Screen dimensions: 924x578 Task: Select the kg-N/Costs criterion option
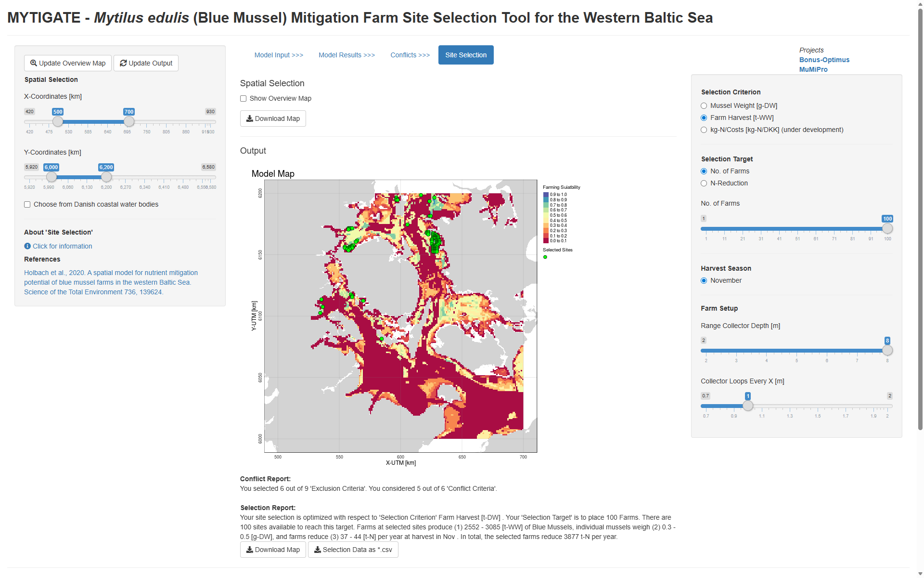(x=704, y=130)
